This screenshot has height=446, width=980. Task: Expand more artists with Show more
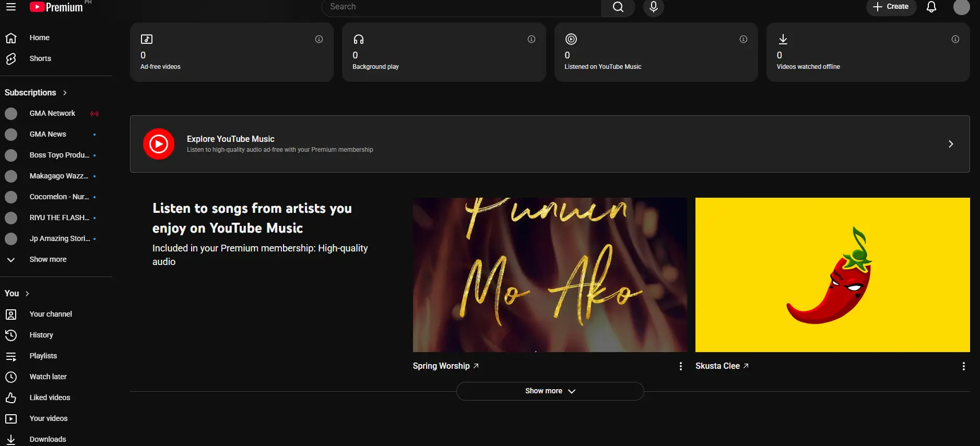coord(550,391)
